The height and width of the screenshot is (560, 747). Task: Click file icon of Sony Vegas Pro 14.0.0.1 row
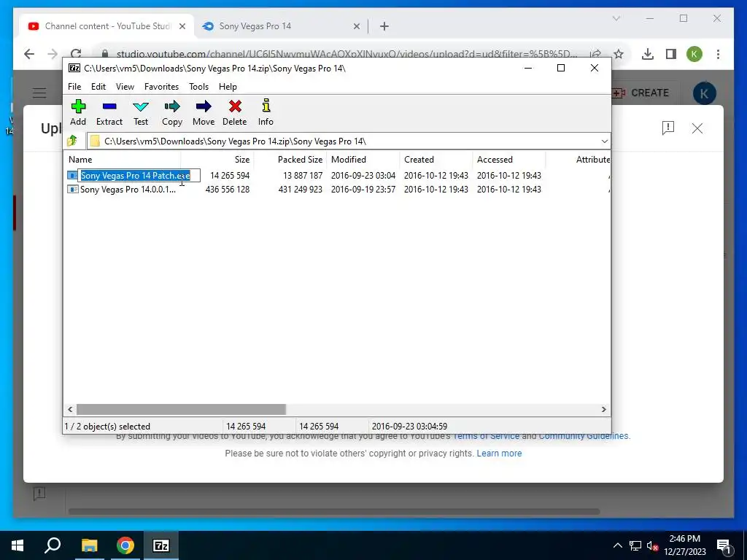[x=72, y=190]
